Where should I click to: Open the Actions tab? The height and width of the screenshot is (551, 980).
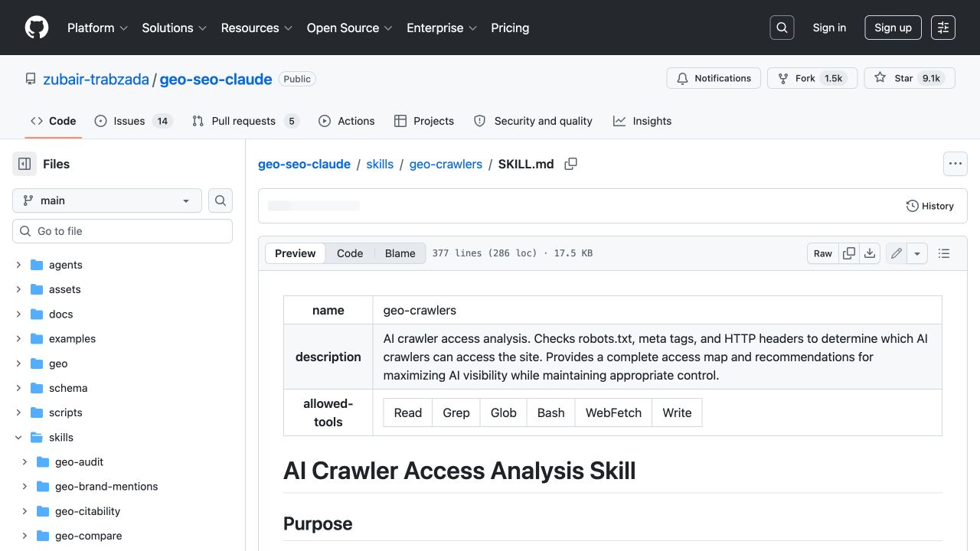point(346,121)
